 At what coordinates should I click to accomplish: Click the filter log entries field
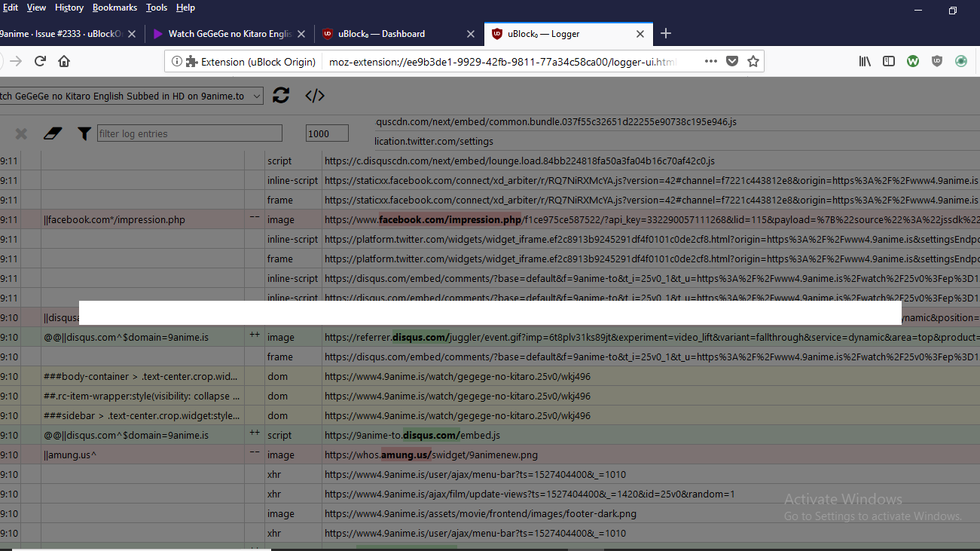[189, 133]
